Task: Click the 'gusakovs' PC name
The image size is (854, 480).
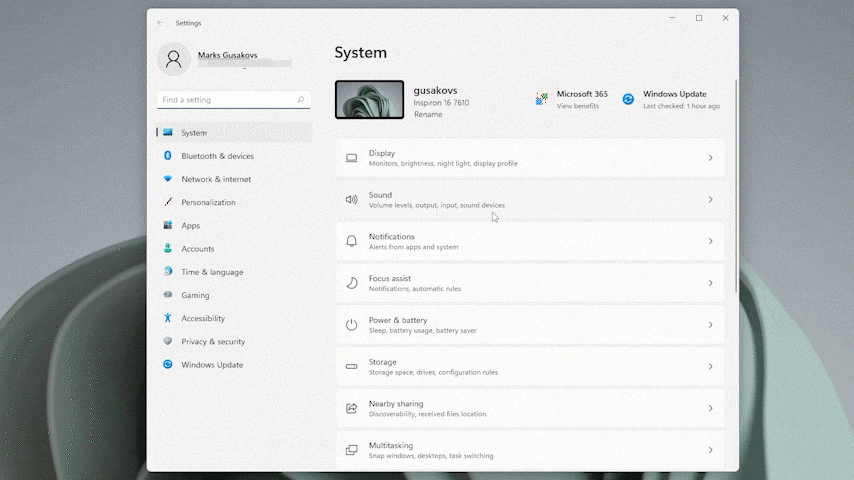Action: (435, 90)
